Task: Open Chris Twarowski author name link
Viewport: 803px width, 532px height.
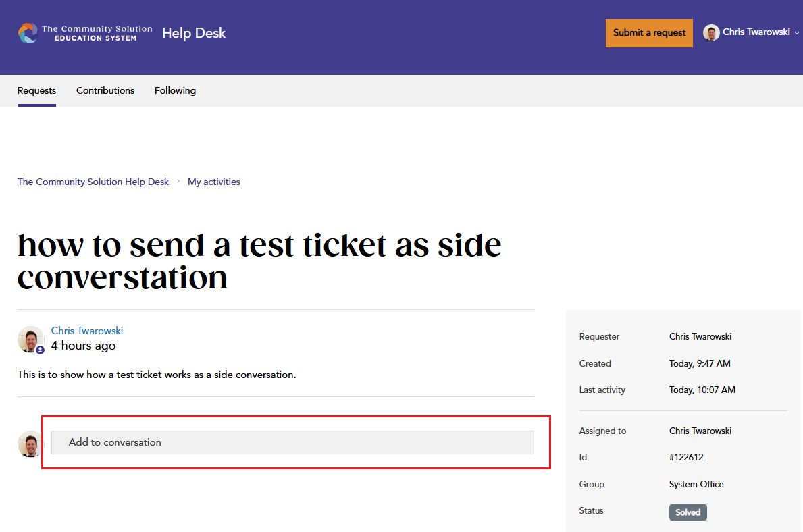Action: [87, 331]
